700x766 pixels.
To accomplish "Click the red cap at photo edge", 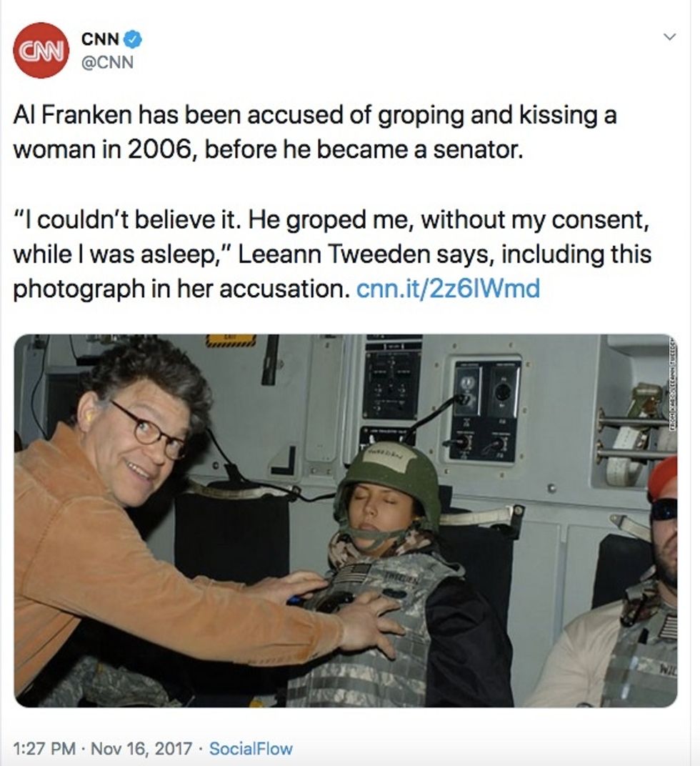I will pyautogui.click(x=663, y=479).
